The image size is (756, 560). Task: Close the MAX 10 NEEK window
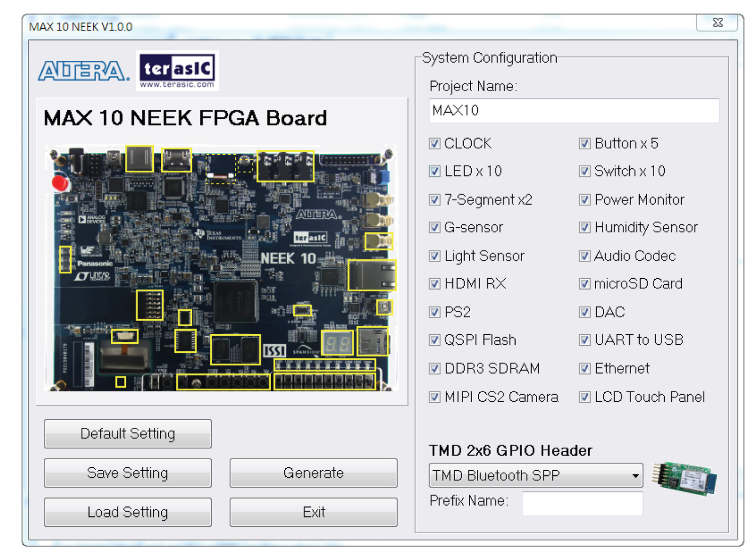coord(718,23)
